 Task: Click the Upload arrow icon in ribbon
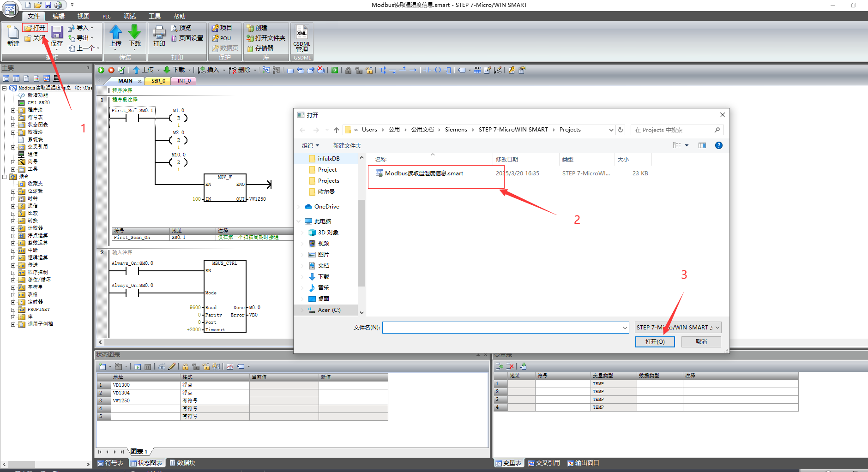tap(115, 33)
